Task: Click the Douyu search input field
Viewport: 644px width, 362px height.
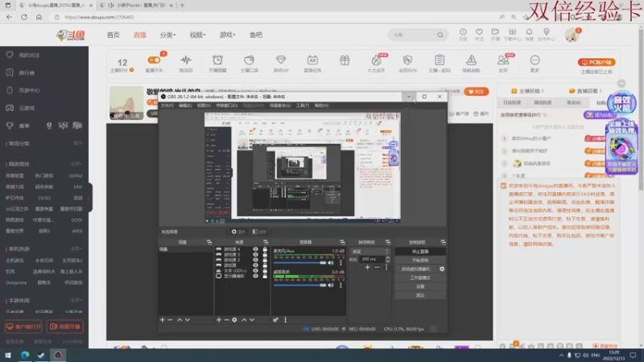Action: (413, 35)
